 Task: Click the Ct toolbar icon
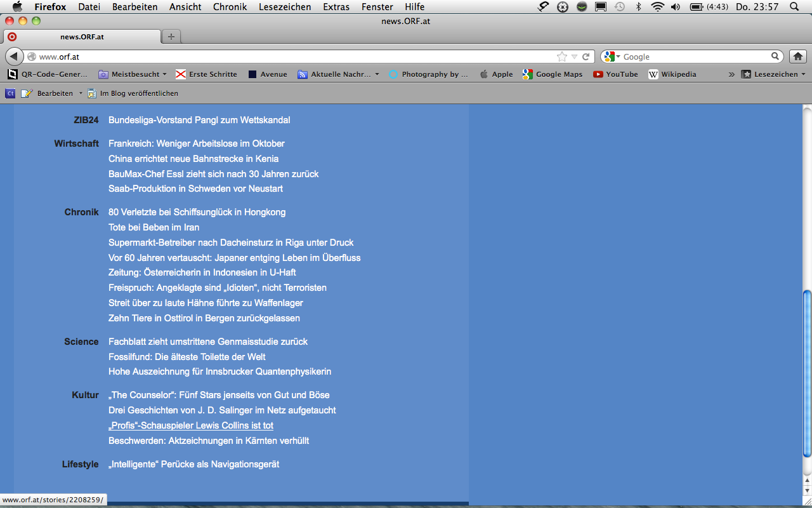(x=10, y=93)
